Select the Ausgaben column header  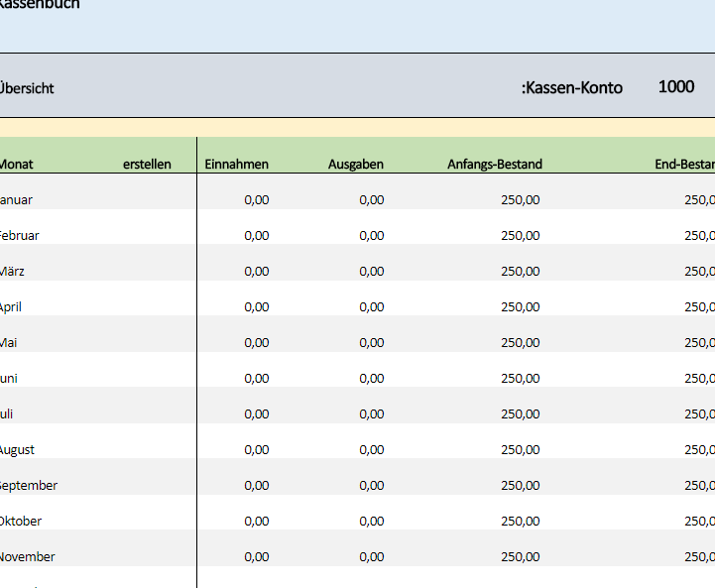[x=356, y=164]
